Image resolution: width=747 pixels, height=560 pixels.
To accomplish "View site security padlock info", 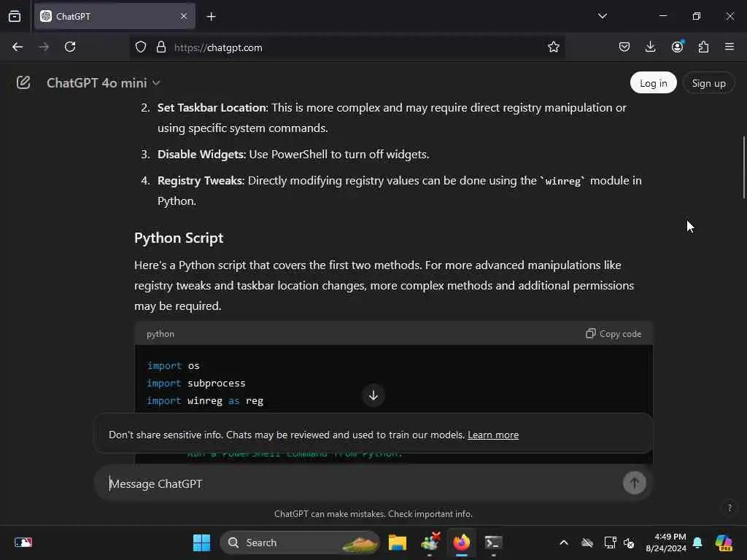I will (x=161, y=47).
